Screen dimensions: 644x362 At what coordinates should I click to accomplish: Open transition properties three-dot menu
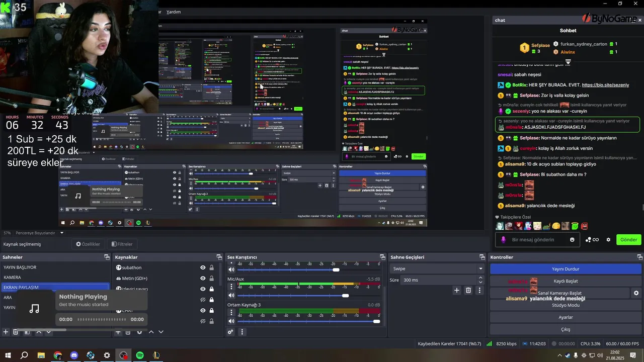tap(479, 290)
